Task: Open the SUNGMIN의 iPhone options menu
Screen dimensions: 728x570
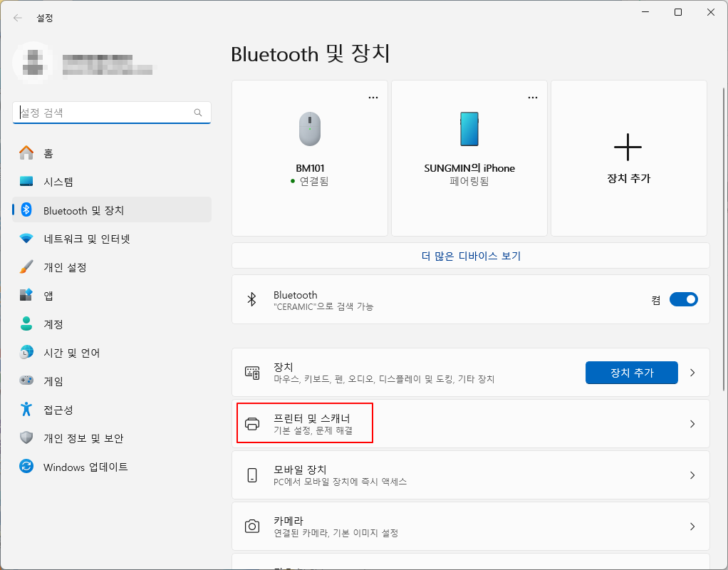Action: [x=532, y=97]
